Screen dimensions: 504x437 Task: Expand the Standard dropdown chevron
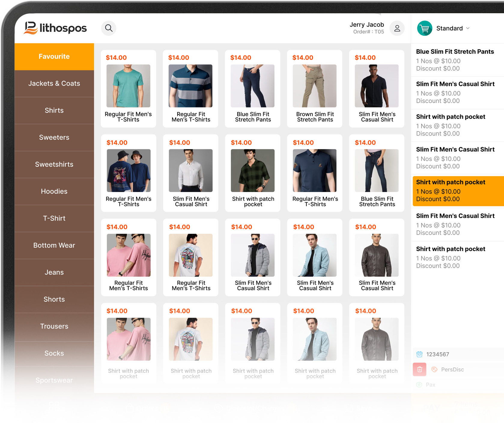(468, 28)
